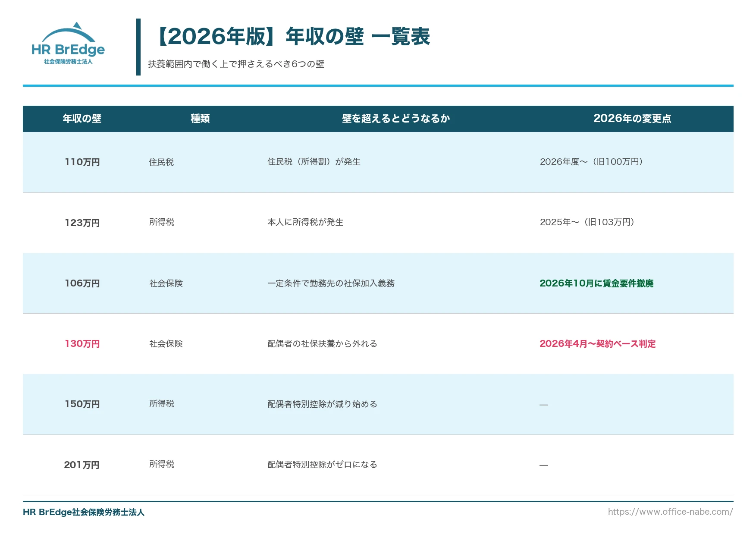Click the title 【2026年版】年収の壁 一覧表
Image resolution: width=756 pixels, height=535 pixels.
292,36
